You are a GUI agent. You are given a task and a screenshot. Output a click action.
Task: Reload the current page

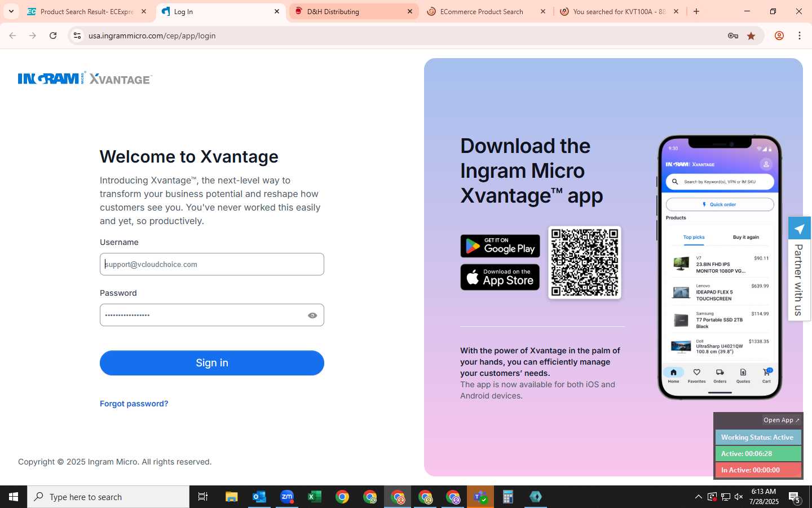click(53, 36)
